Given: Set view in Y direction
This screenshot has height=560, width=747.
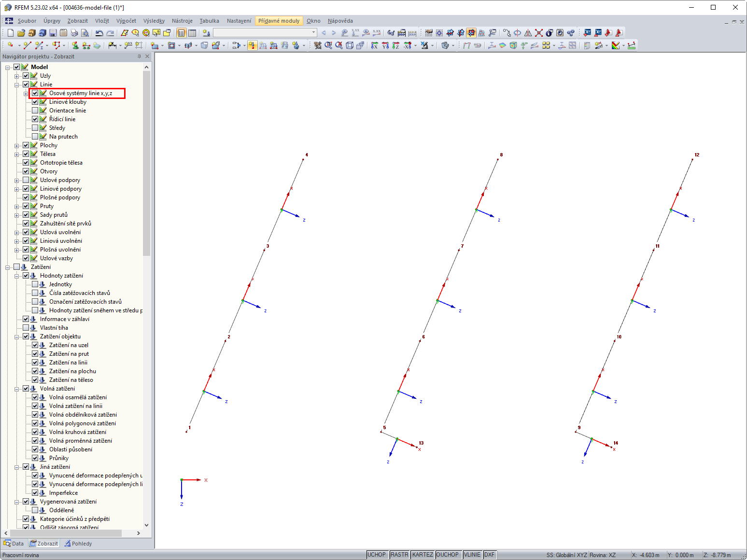Looking at the screenshot, I should click(x=385, y=45).
